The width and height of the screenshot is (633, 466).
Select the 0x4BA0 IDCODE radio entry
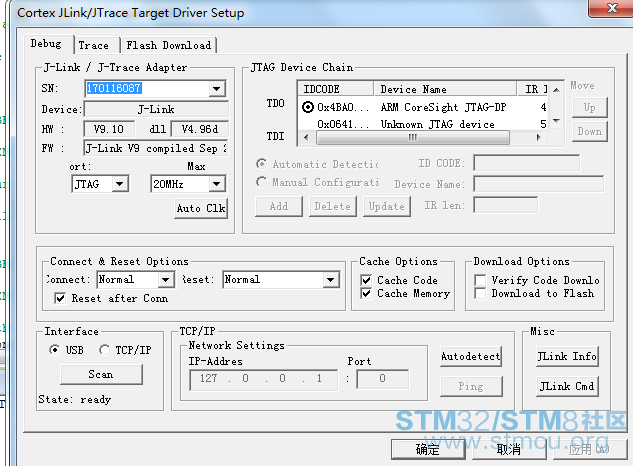click(x=308, y=107)
